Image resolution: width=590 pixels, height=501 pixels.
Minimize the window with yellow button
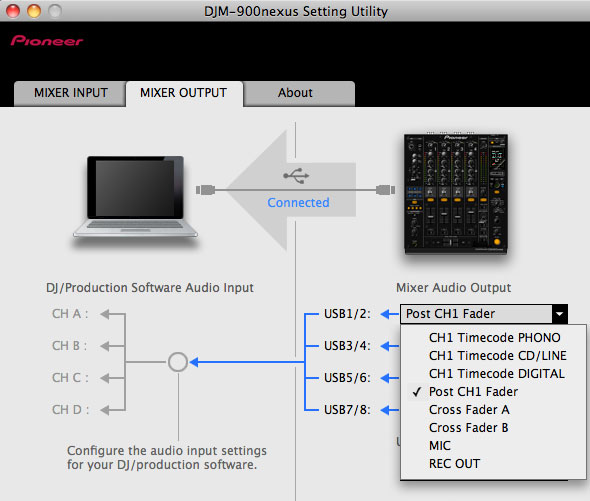[x=34, y=11]
